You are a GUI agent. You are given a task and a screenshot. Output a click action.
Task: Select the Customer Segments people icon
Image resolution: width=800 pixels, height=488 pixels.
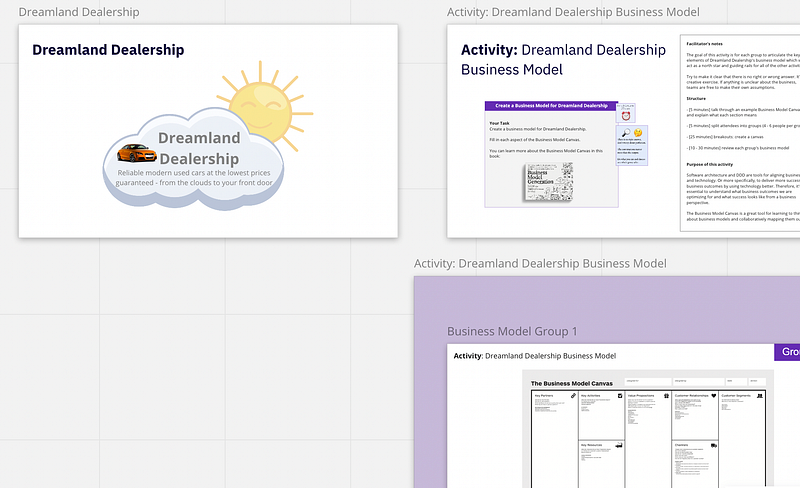(760, 396)
